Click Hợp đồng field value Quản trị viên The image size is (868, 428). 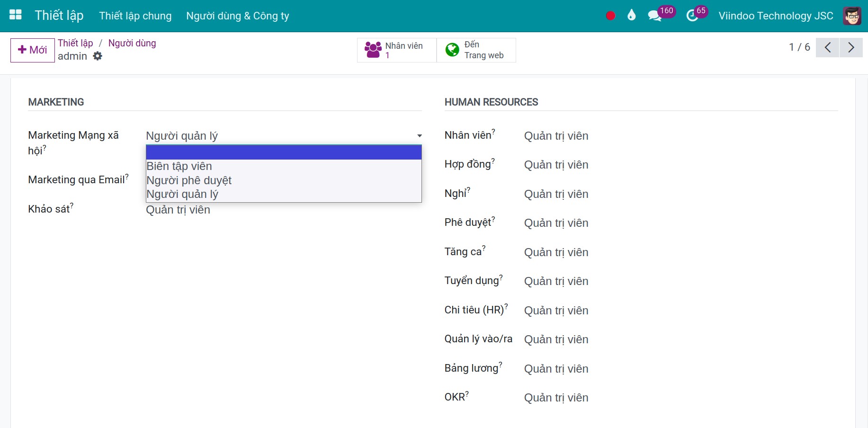tap(556, 165)
